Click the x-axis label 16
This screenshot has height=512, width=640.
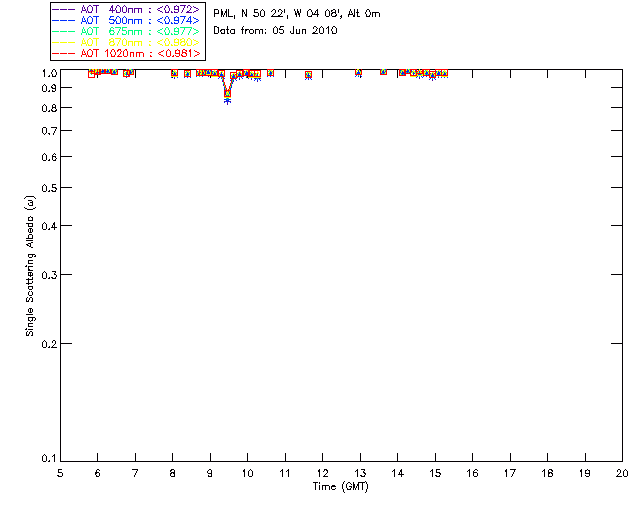point(473,473)
